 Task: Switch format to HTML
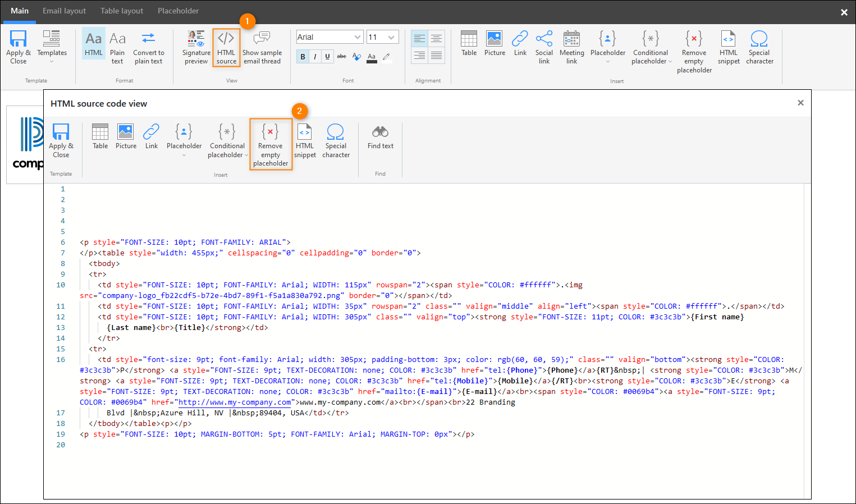[x=94, y=43]
